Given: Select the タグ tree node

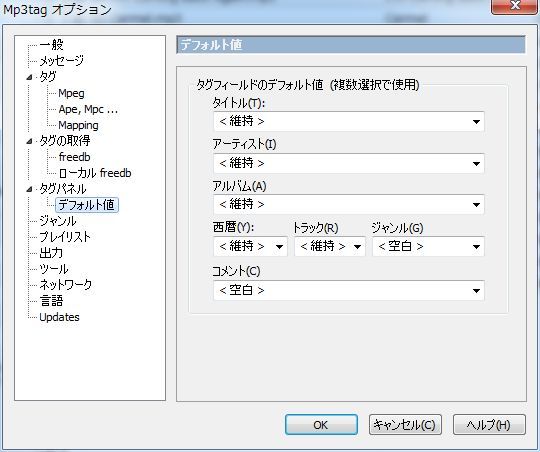Looking at the screenshot, I should (48, 76).
